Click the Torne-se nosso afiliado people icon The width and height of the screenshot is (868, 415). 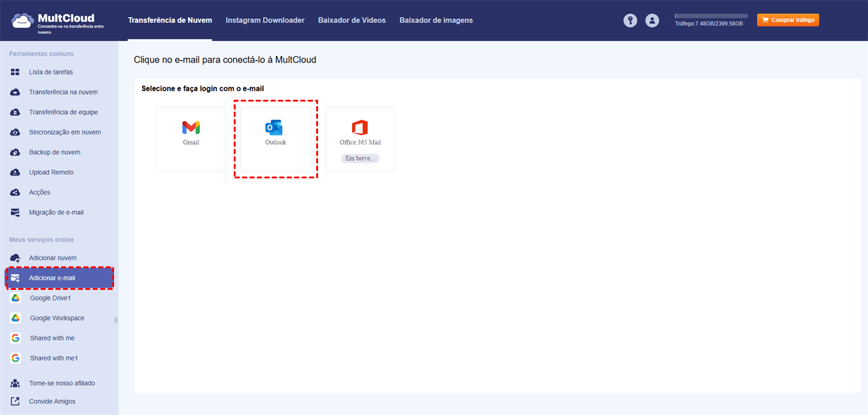(15, 383)
